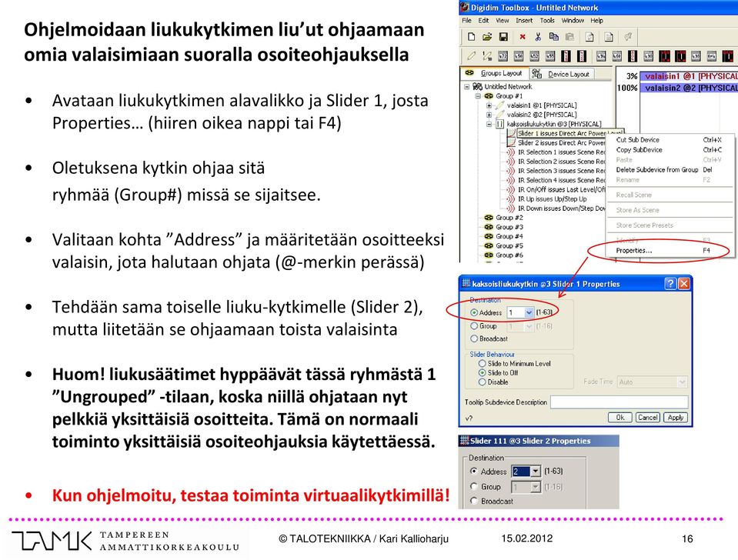Click valaisin1 @1 3% level bar
The width and height of the screenshot is (738, 560).
(689, 75)
